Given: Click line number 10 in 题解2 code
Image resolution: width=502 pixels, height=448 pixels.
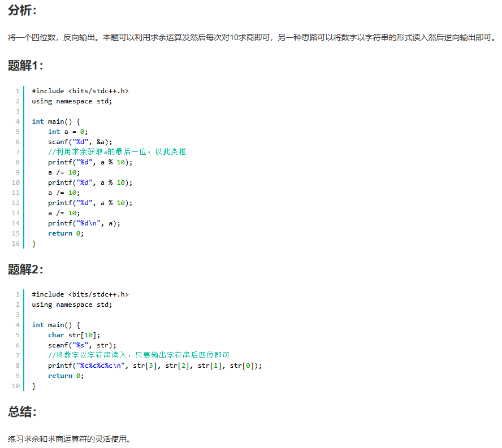Looking at the screenshot, I should tap(16, 386).
